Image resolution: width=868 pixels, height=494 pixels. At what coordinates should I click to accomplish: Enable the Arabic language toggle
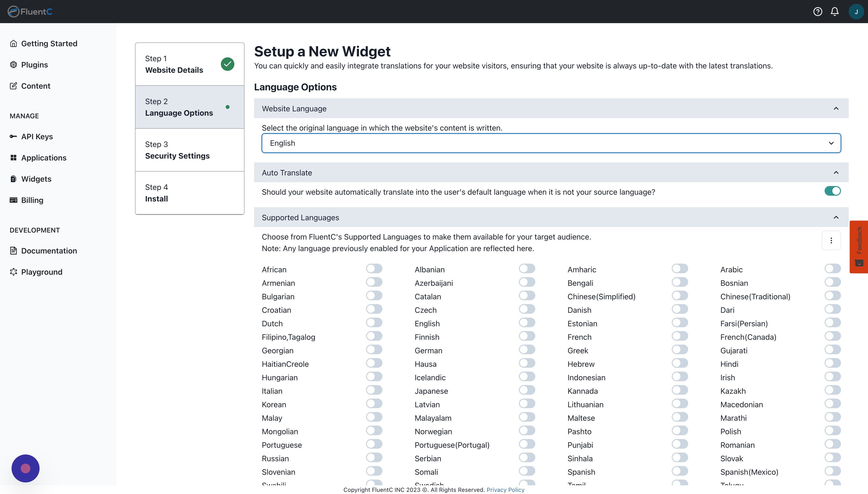click(x=832, y=269)
